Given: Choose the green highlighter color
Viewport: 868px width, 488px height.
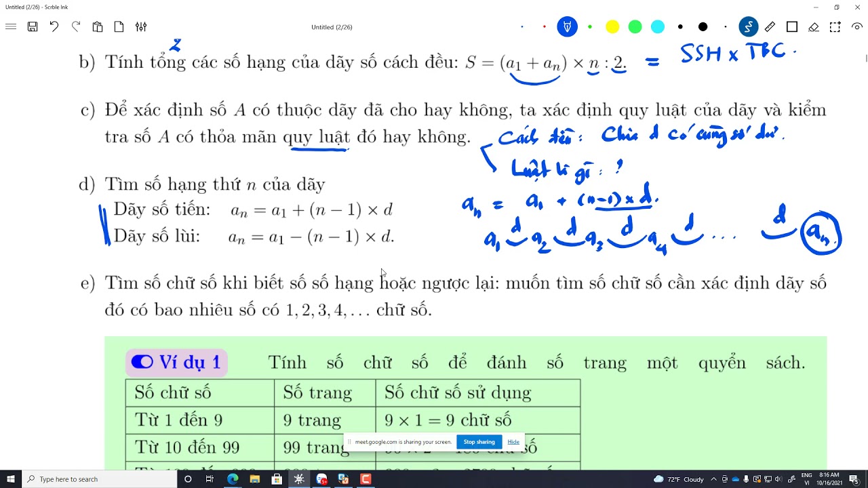Looking at the screenshot, I should tap(635, 27).
